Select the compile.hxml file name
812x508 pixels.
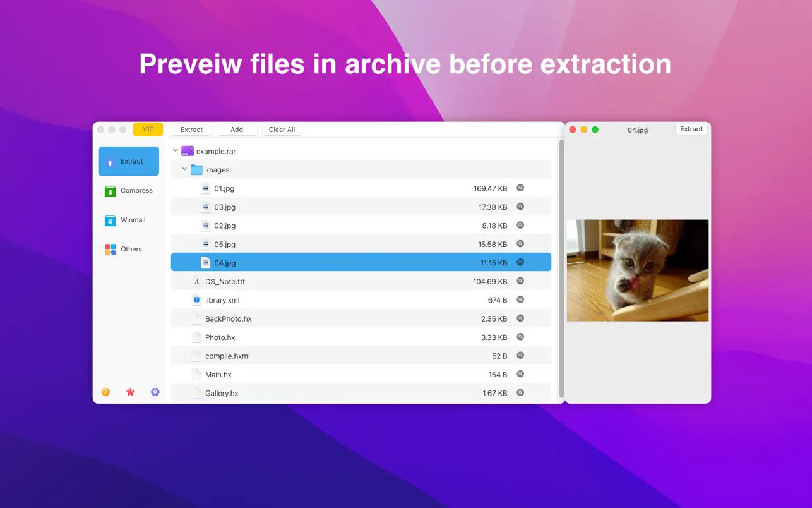click(x=227, y=356)
